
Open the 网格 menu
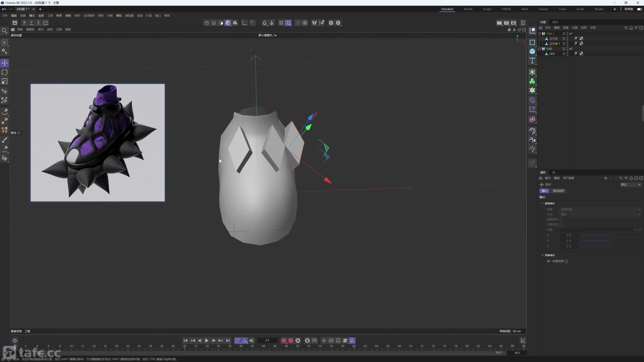[68, 16]
